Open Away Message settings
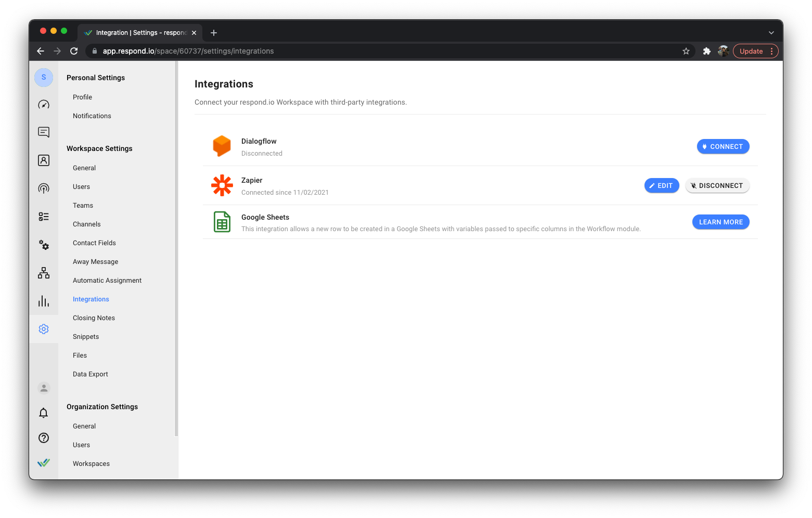 click(x=96, y=262)
